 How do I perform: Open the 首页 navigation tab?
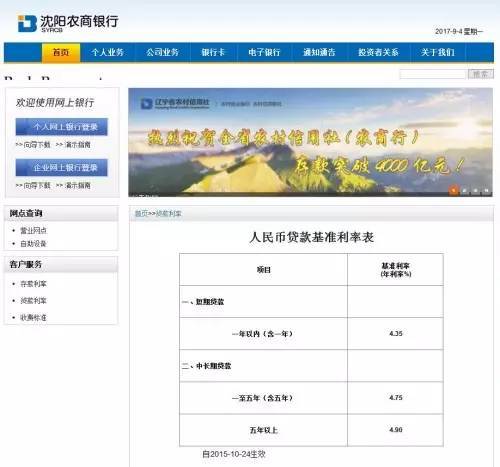click(x=61, y=52)
